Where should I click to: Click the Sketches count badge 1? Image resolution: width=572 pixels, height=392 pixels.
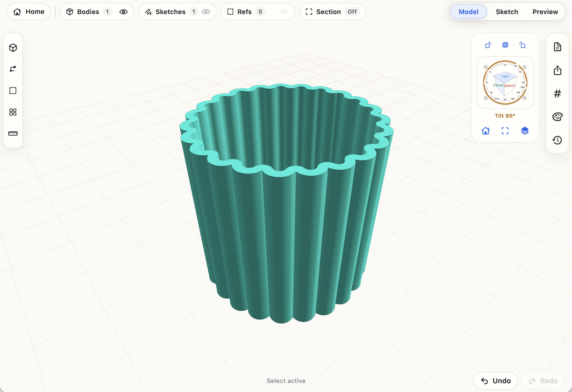193,12
